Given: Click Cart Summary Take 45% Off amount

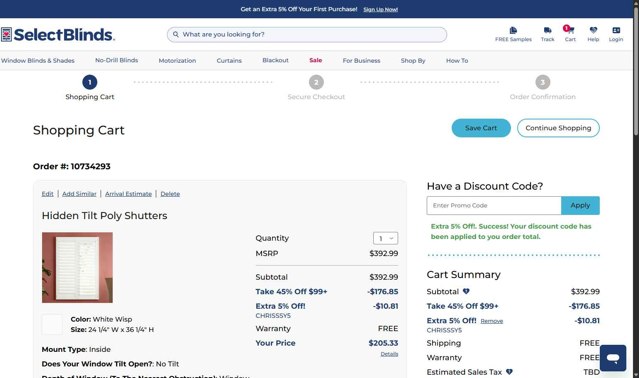Looking at the screenshot, I should click(584, 306).
